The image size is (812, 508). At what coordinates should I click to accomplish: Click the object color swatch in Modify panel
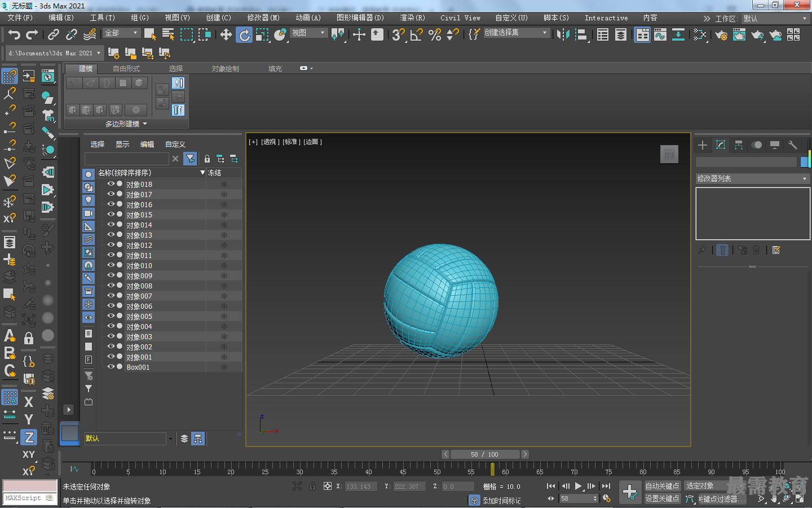point(805,162)
